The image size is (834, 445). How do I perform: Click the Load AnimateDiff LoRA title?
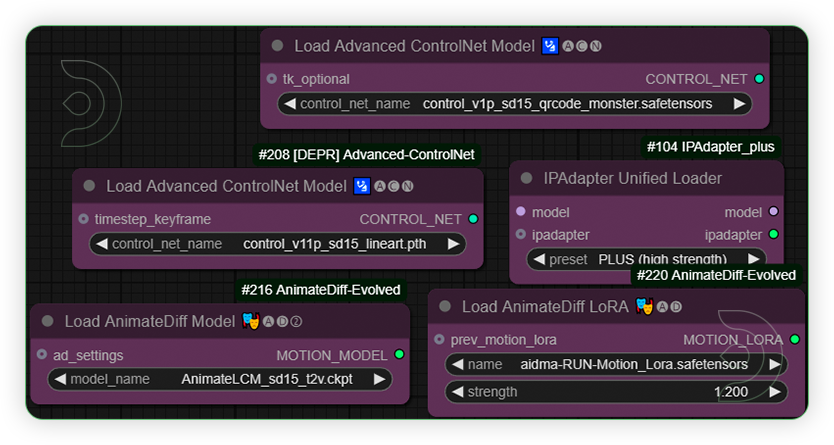point(545,307)
